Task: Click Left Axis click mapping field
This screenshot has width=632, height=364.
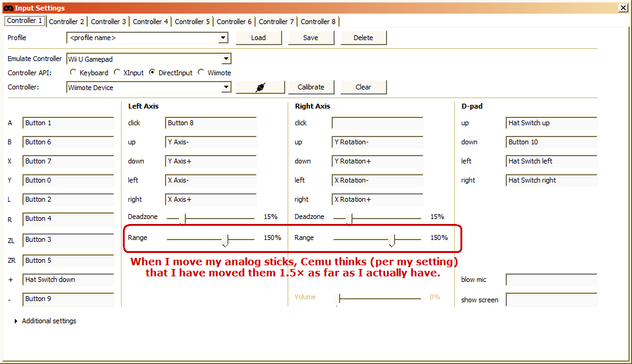Action: pyautogui.click(x=211, y=123)
